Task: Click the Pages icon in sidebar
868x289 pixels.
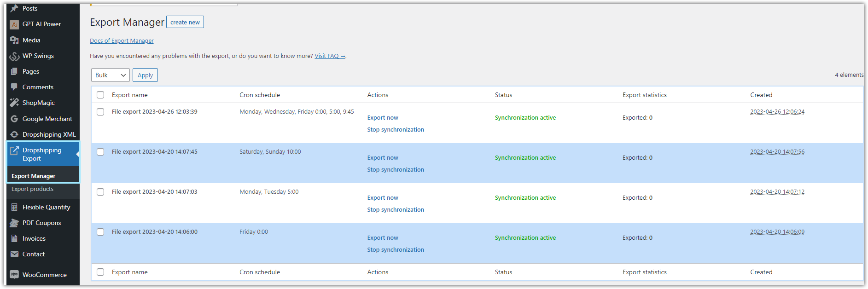Action: (14, 71)
